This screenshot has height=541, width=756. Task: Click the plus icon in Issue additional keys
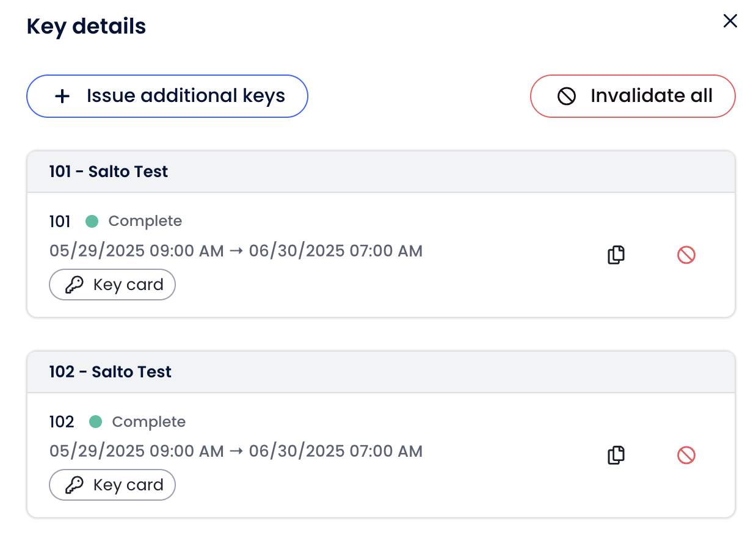[x=62, y=96]
